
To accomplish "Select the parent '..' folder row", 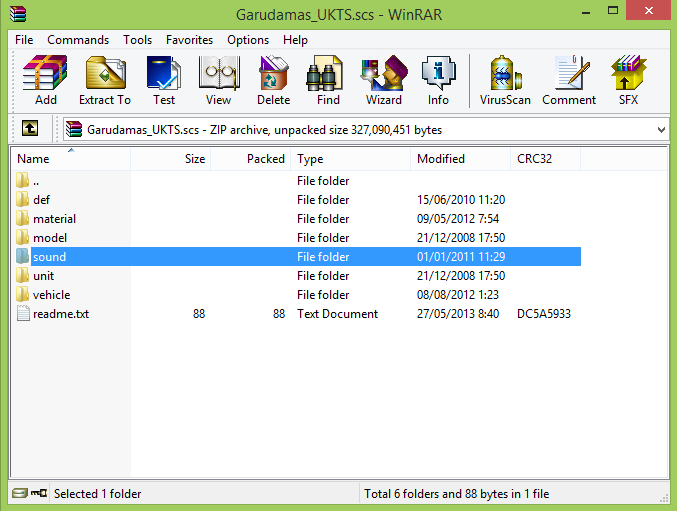I will [298, 180].
